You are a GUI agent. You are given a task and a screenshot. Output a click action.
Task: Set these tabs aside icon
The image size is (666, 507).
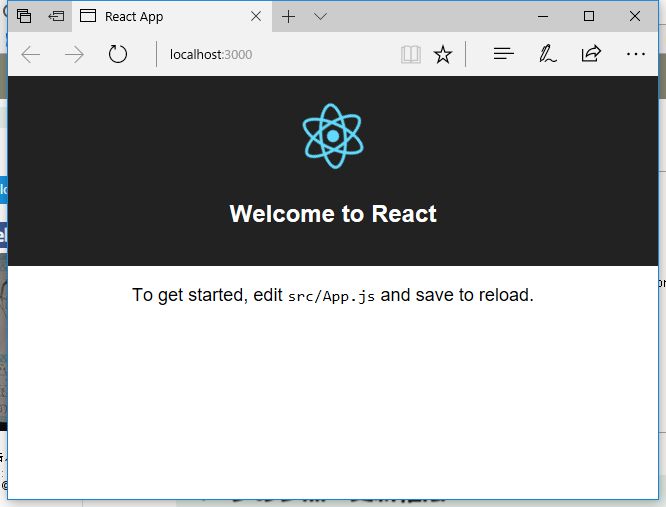[x=56, y=16]
